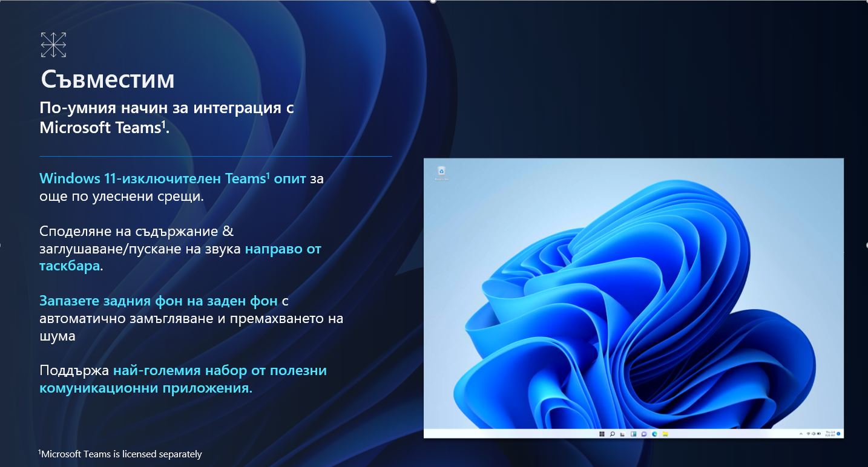Open the taskbar date and time
868x467 pixels.
coord(830,434)
